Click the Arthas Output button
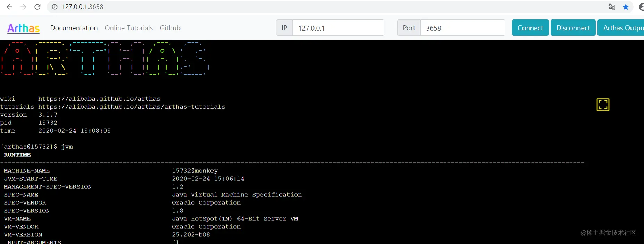 click(x=621, y=28)
